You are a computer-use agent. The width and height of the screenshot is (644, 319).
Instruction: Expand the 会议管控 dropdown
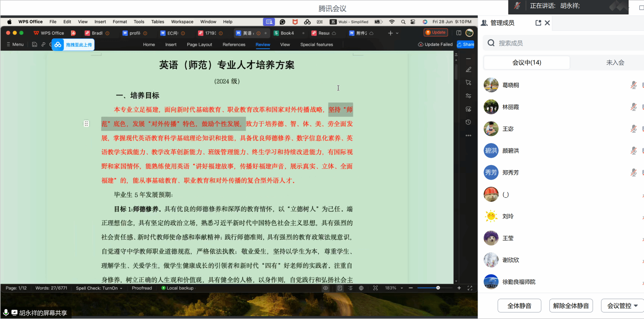tap(622, 306)
